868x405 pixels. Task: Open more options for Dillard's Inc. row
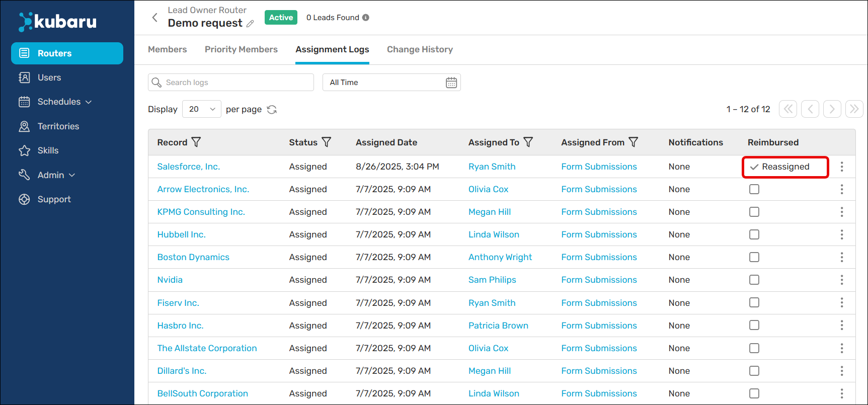[x=842, y=371]
